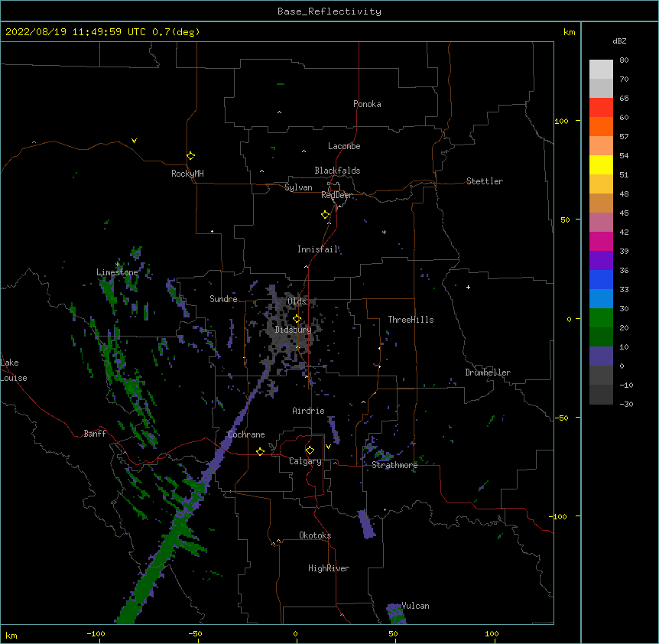Click the Vulcan city label
Screen dimensions: 659x644
click(x=415, y=606)
